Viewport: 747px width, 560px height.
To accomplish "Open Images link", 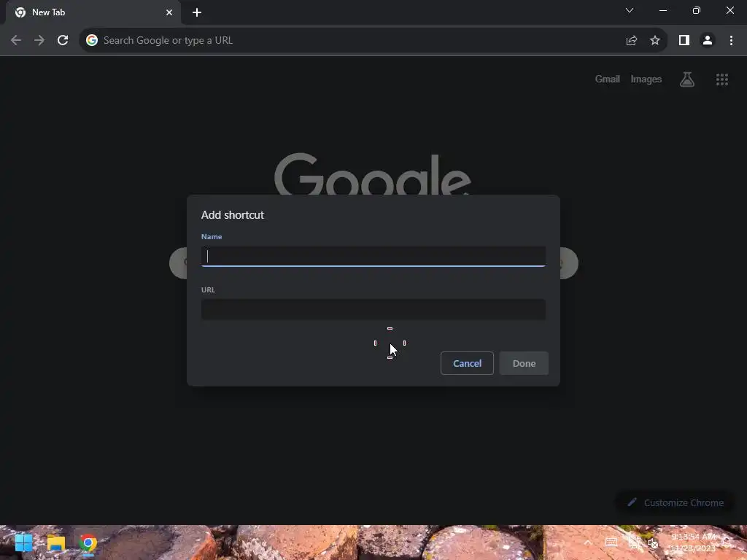I will [646, 79].
